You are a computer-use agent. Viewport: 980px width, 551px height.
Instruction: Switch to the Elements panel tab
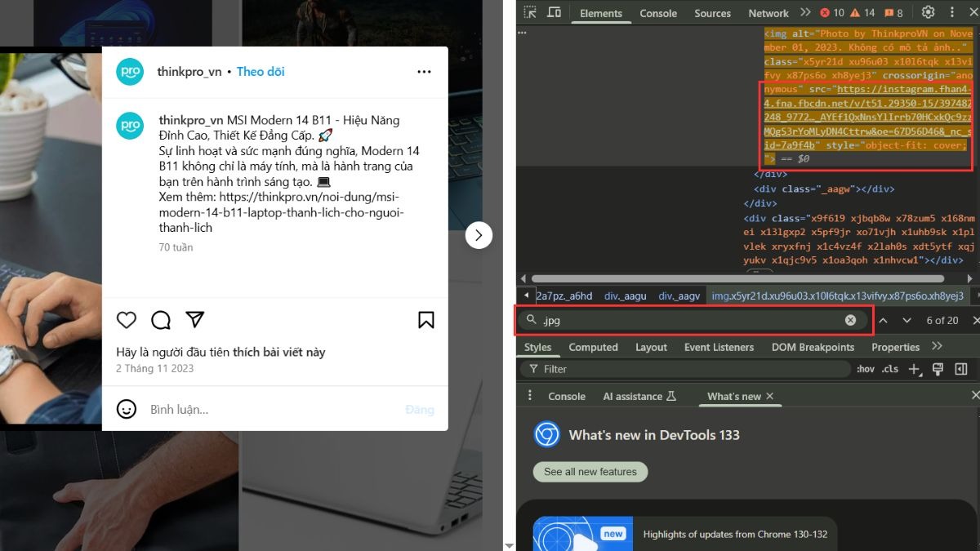click(x=601, y=13)
